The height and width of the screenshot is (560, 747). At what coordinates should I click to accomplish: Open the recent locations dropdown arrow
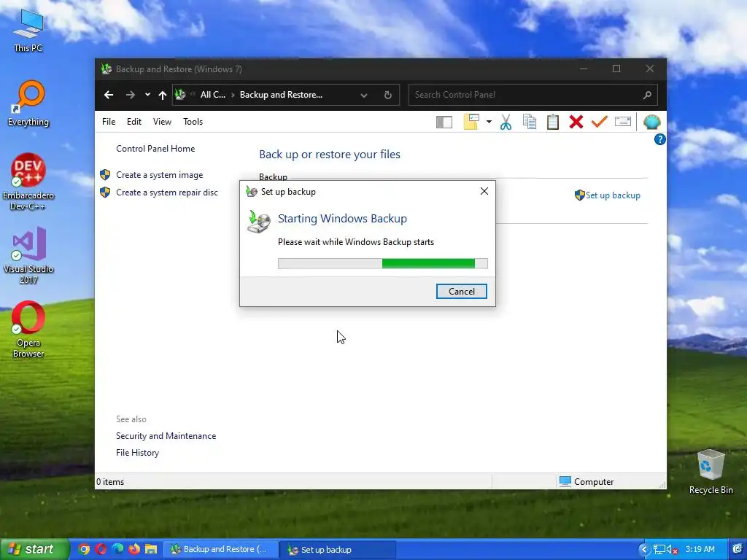147,95
